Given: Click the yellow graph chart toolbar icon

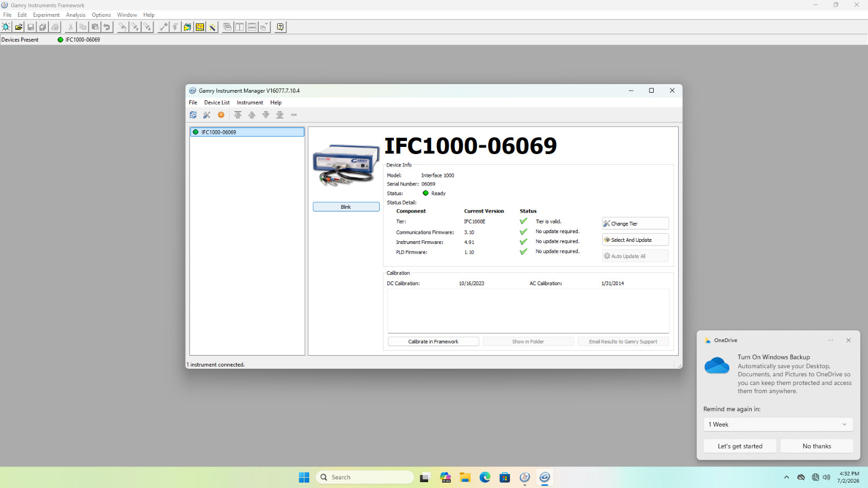Looking at the screenshot, I should pyautogui.click(x=200, y=27).
